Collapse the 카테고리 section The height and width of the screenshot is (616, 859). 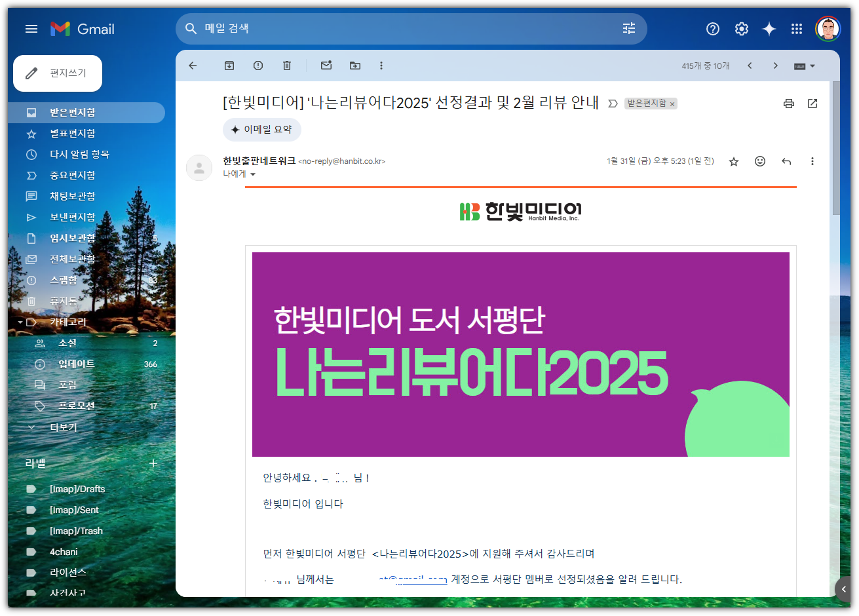pyautogui.click(x=20, y=322)
